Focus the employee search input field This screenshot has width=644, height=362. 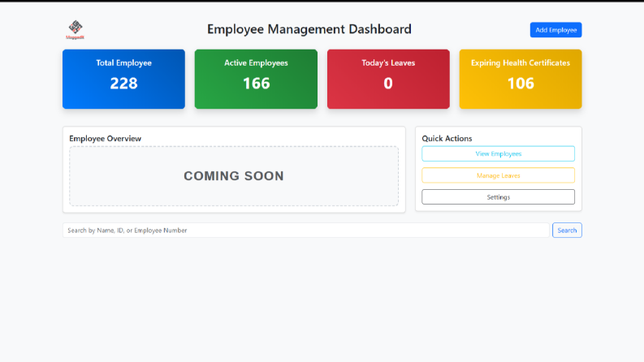(x=306, y=231)
